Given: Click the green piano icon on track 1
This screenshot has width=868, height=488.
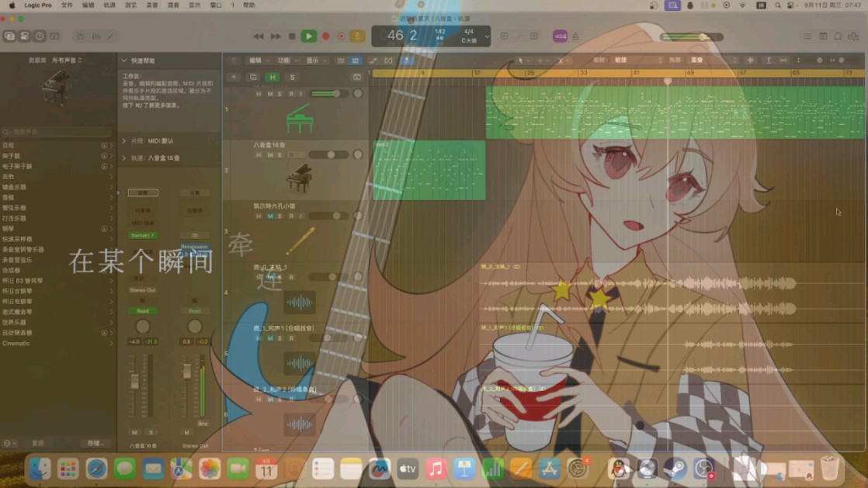Looking at the screenshot, I should point(300,119).
